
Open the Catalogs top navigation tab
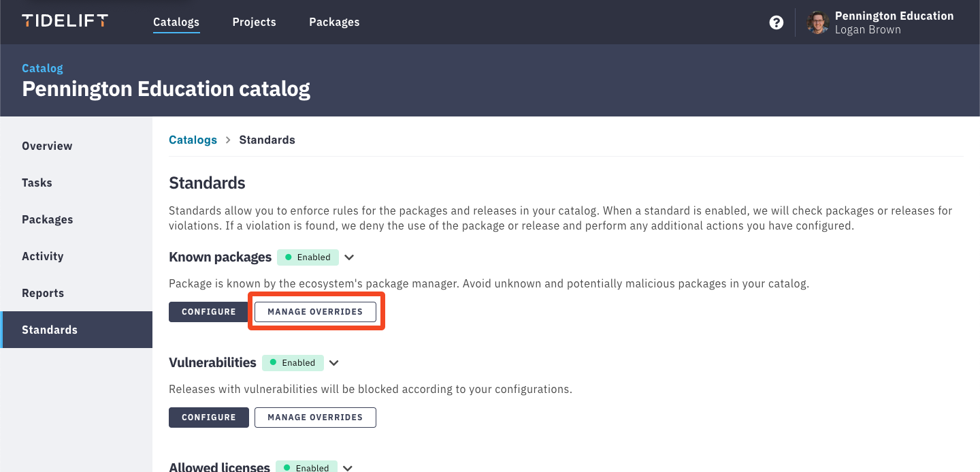pyautogui.click(x=176, y=22)
